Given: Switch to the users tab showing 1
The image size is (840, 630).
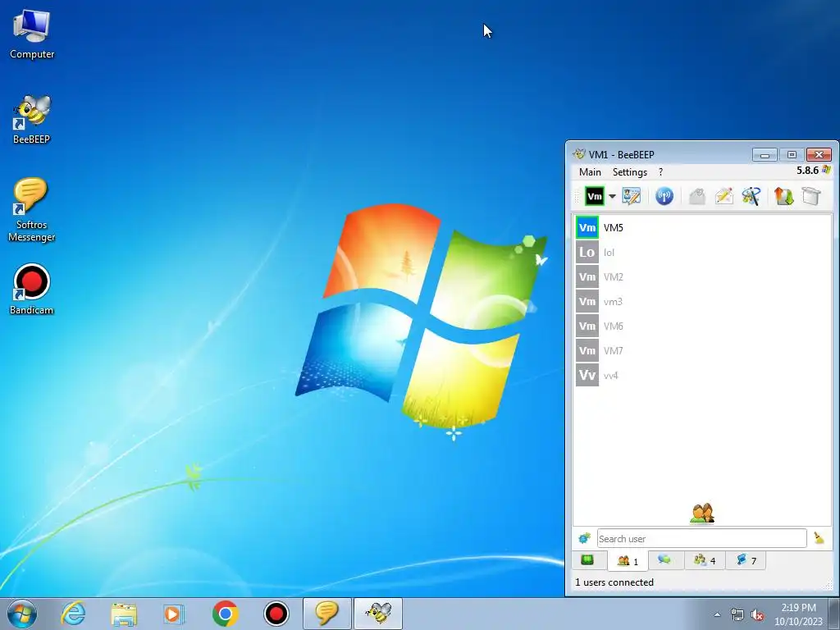Looking at the screenshot, I should tap(628, 561).
